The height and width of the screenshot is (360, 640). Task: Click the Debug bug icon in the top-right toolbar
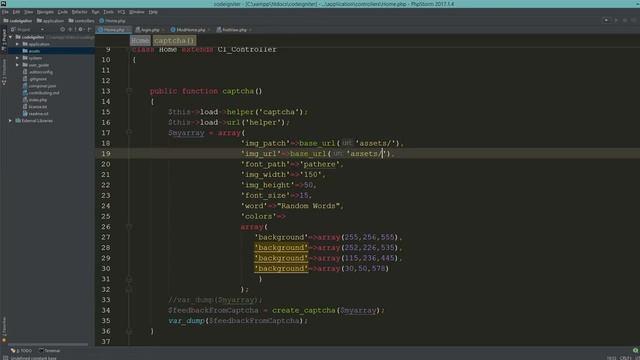(624, 20)
